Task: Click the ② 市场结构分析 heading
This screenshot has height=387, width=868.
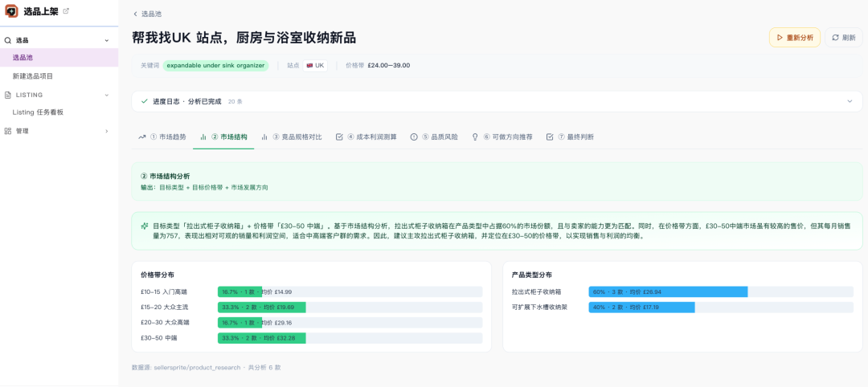Action: [166, 176]
